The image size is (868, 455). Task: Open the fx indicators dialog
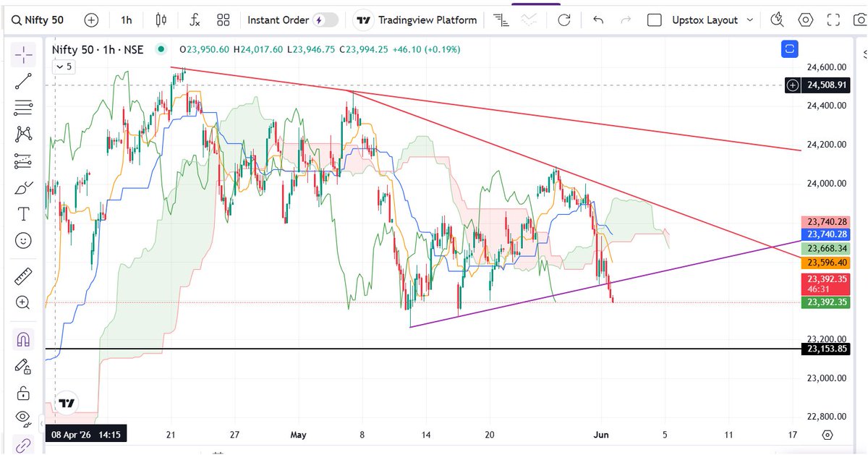click(x=194, y=20)
